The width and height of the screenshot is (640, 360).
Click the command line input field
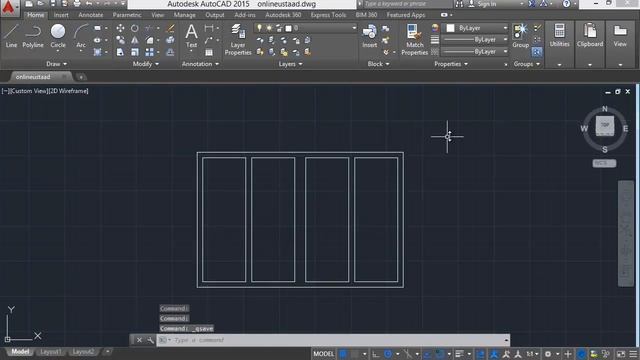click(x=333, y=340)
